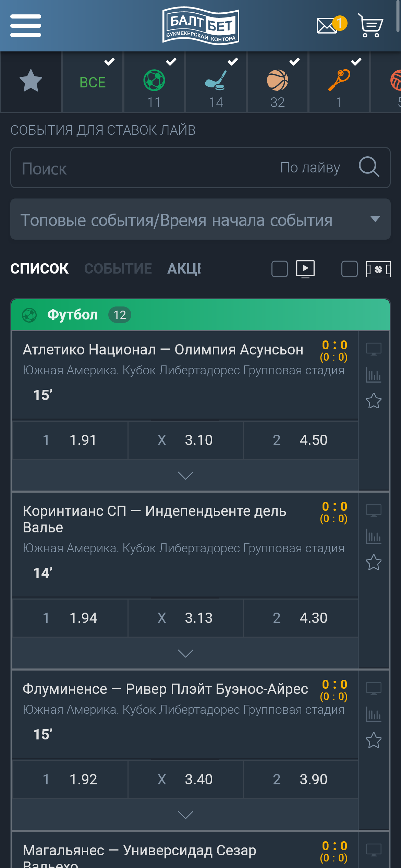This screenshot has height=868, width=401.
Task: Open the Топовые события sorting dropdown
Action: tap(200, 219)
